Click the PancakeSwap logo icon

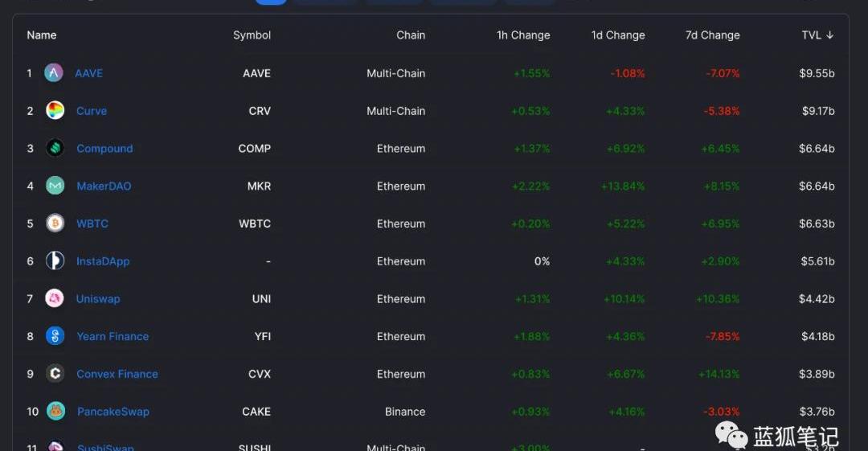[55, 412]
